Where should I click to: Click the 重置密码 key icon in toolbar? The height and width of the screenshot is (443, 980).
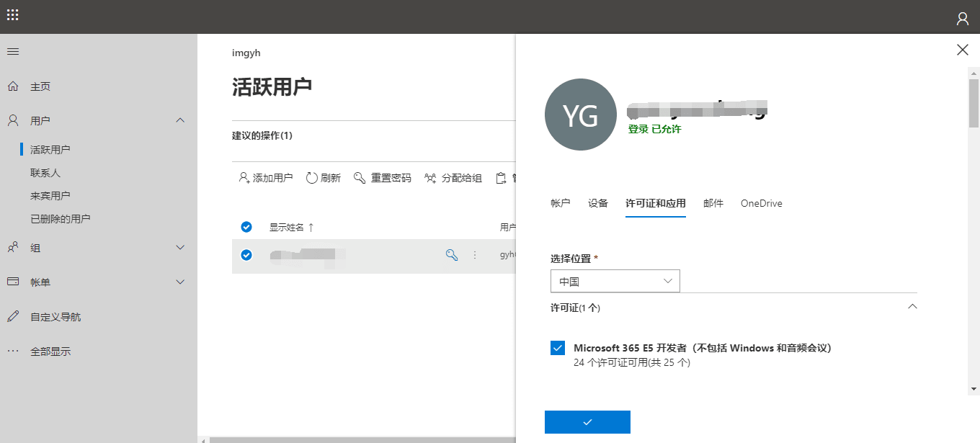tap(360, 178)
